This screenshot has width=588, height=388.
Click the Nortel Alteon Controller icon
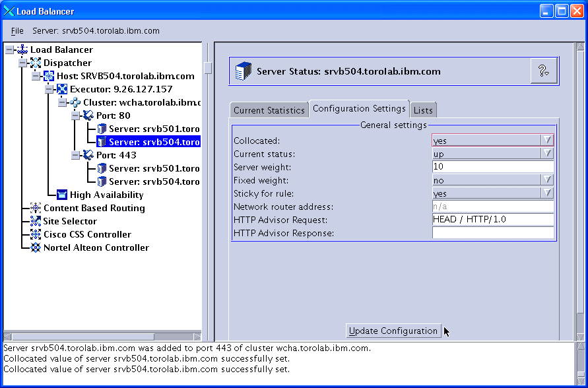pos(36,247)
